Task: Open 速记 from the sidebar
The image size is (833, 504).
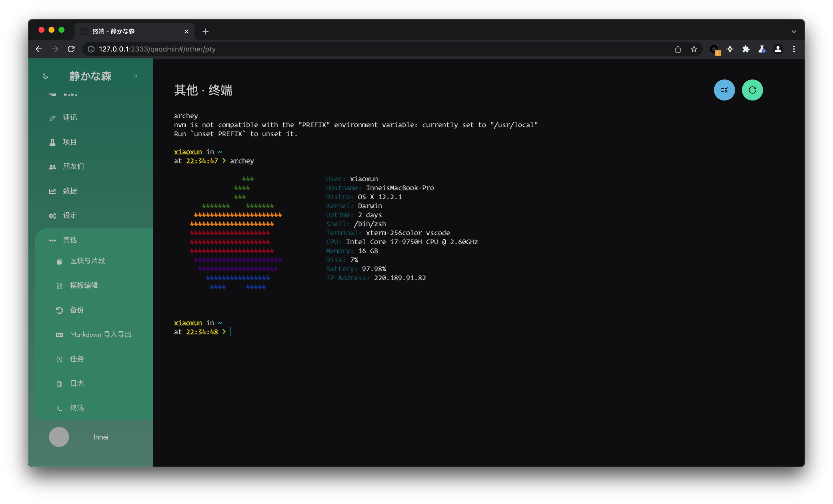Action: click(70, 117)
